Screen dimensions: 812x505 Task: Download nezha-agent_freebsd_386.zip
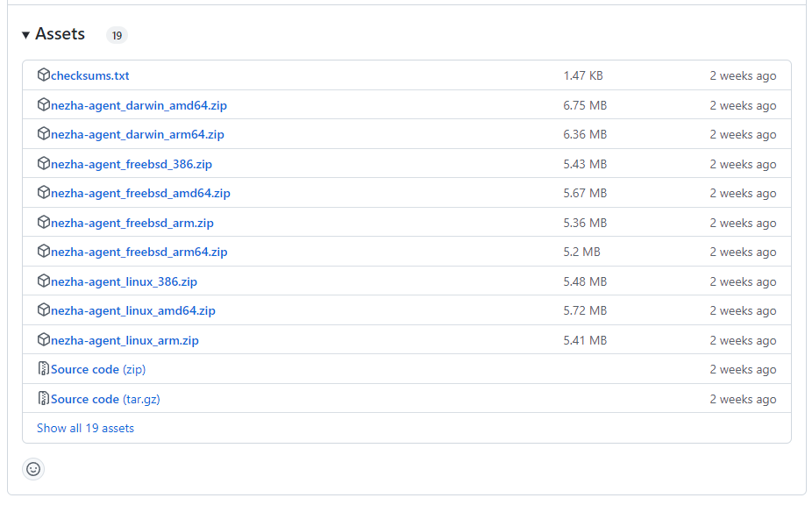132,164
